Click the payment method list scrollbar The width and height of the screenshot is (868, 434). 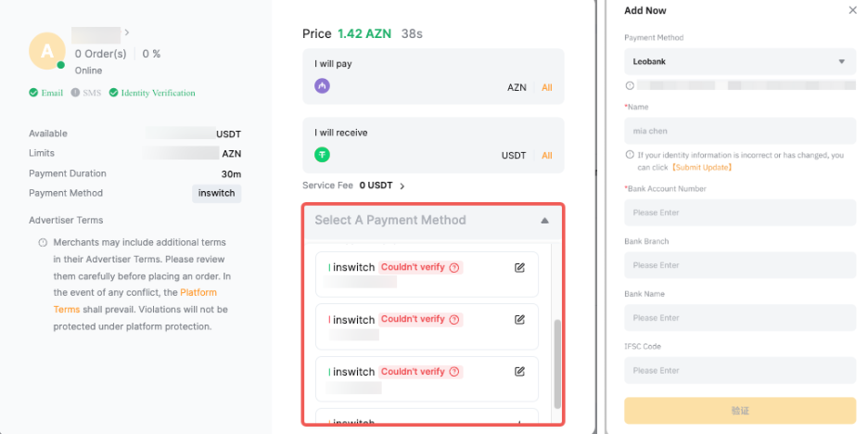tap(556, 364)
